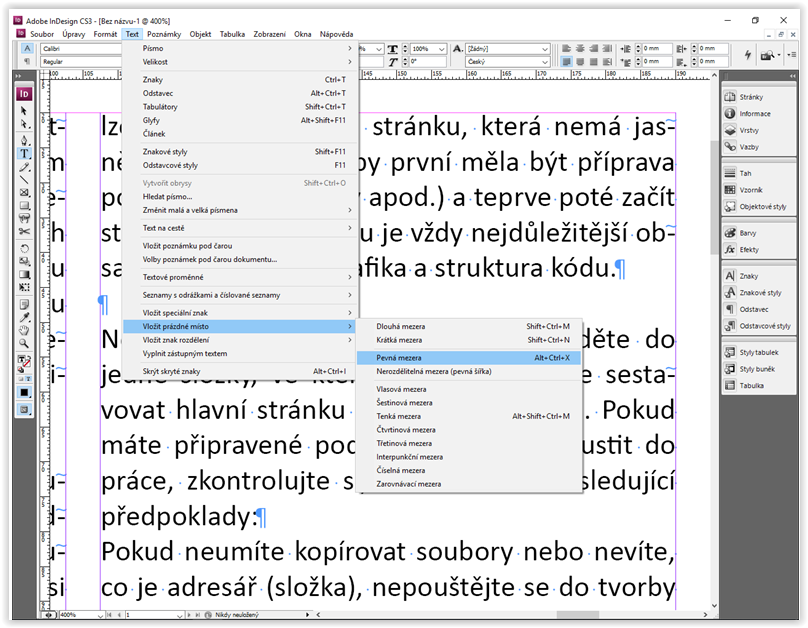Click the skew angle input field

coord(428,61)
